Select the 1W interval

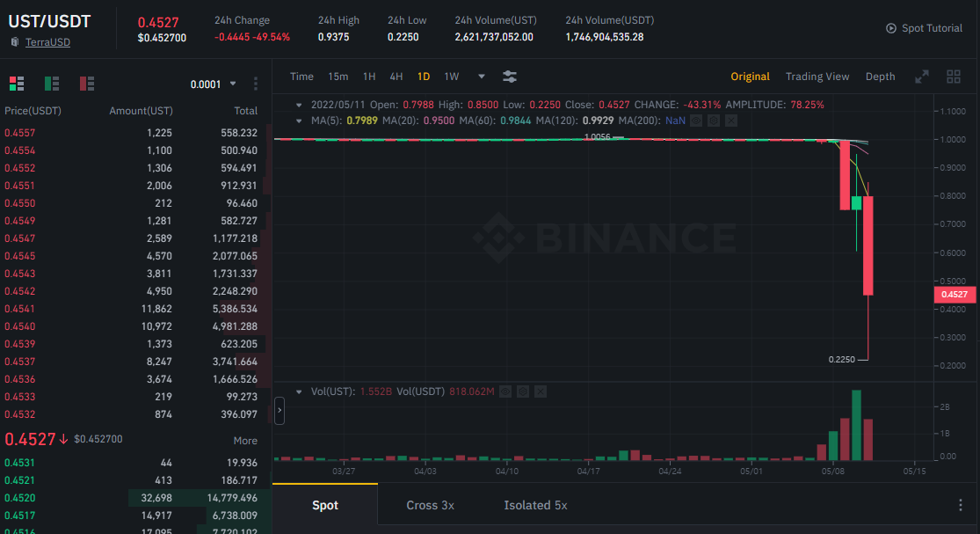(451, 77)
